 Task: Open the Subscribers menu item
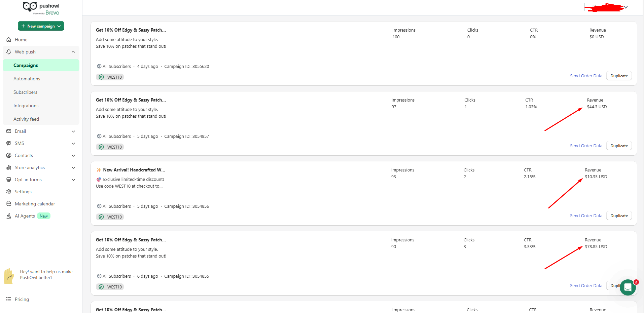25,92
